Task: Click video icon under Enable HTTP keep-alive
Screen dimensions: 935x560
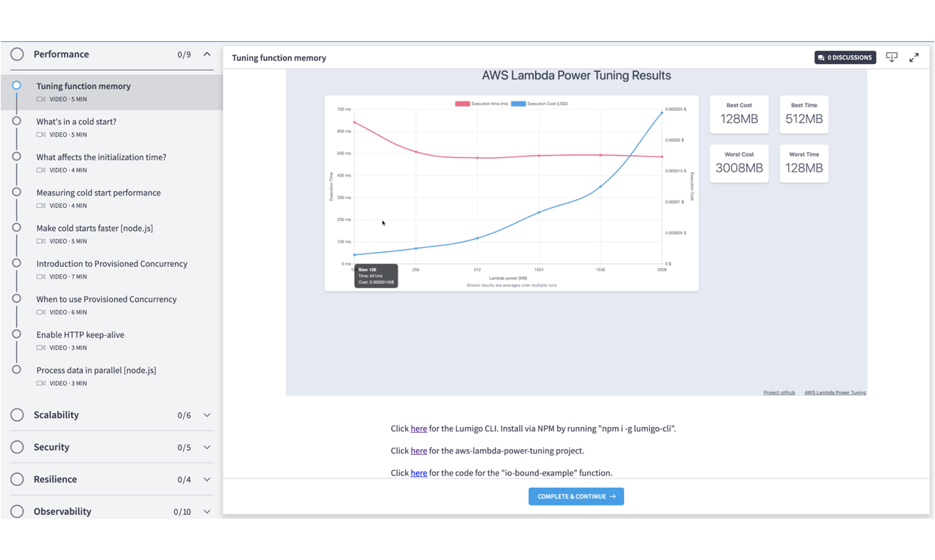Action: click(x=41, y=348)
